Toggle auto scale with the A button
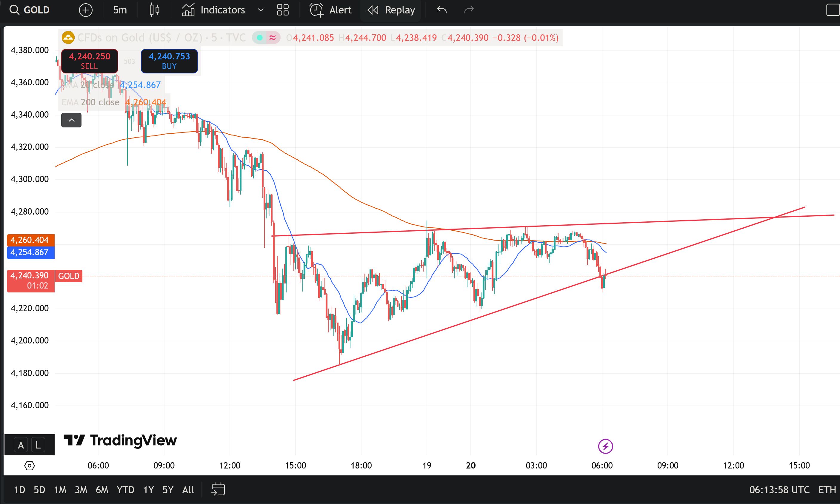The width and height of the screenshot is (840, 504). 21,445
